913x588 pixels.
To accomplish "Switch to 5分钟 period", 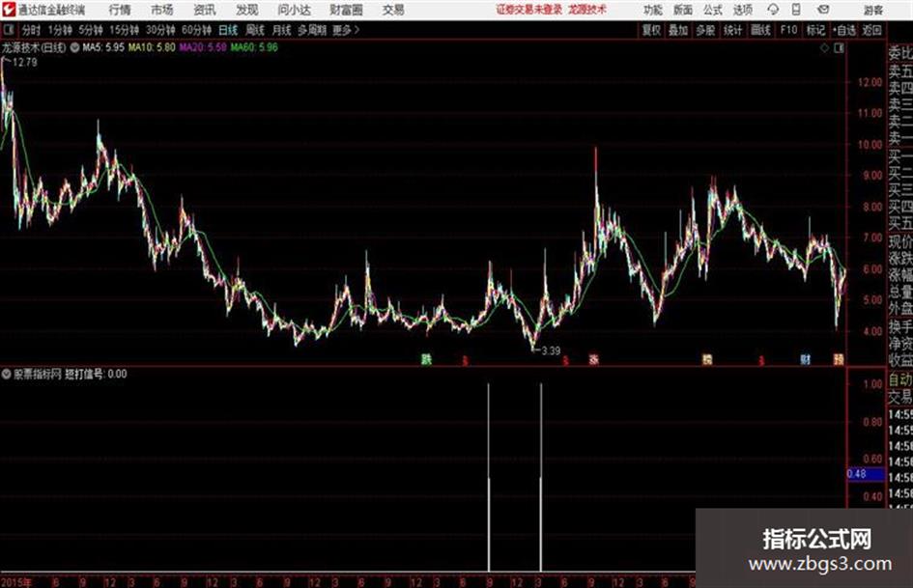I will pyautogui.click(x=90, y=30).
